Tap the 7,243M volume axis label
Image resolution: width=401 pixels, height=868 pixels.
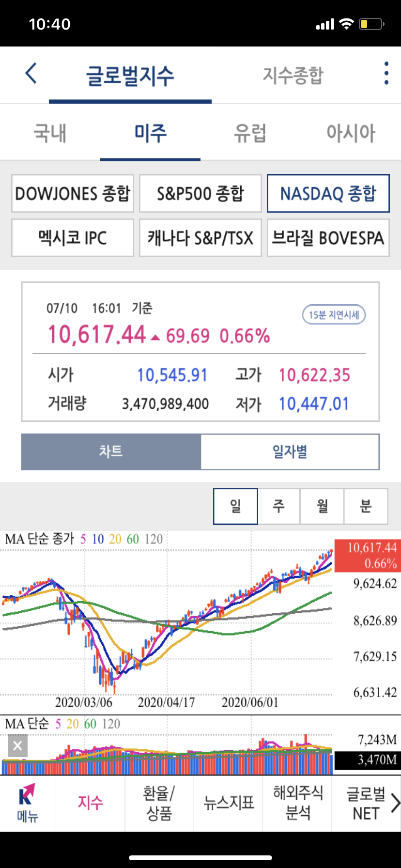coord(377,740)
